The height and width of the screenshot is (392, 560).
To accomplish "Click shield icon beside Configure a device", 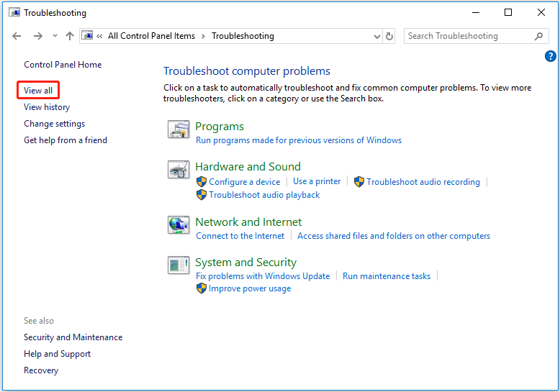I will coord(202,182).
